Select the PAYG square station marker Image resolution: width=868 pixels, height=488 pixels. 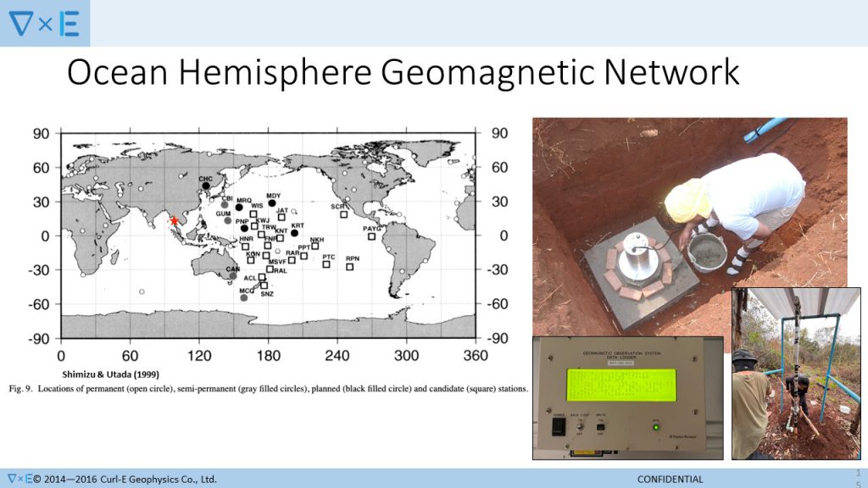click(x=371, y=236)
